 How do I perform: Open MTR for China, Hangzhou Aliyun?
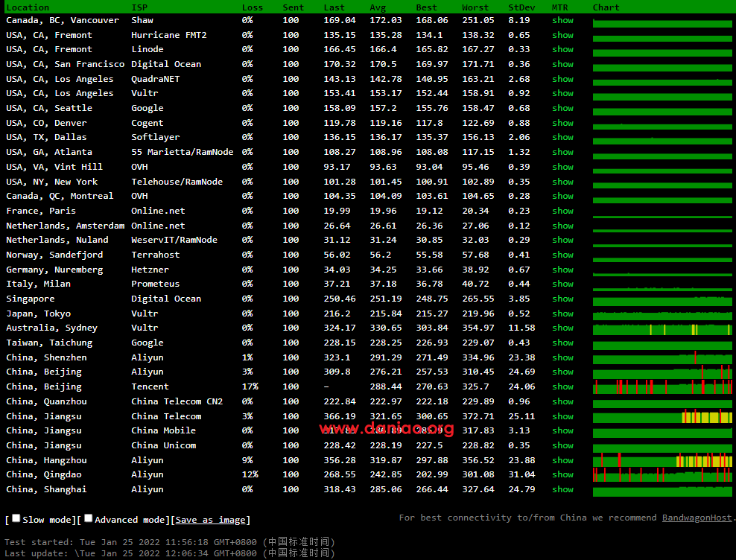click(562, 460)
